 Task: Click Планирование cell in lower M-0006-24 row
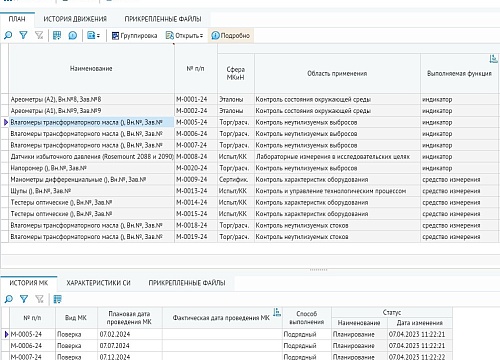tap(359, 346)
